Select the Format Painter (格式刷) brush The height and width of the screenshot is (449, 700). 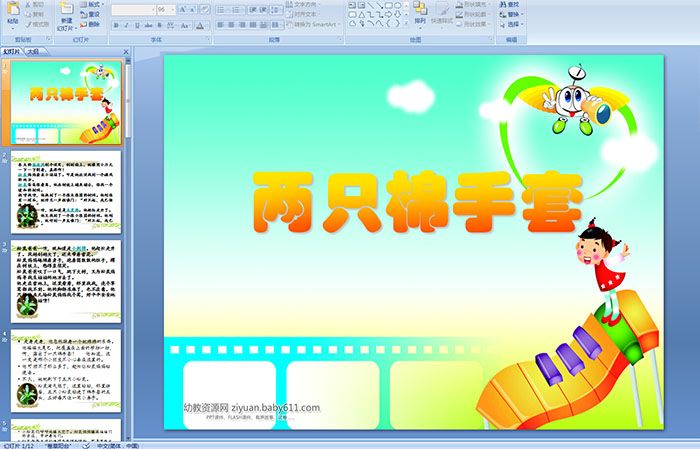click(38, 24)
